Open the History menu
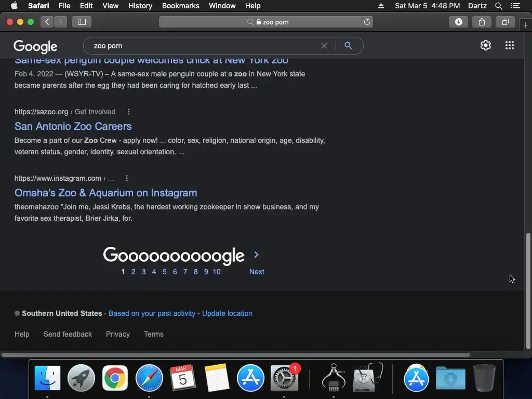This screenshot has height=399, width=532. 140,6
